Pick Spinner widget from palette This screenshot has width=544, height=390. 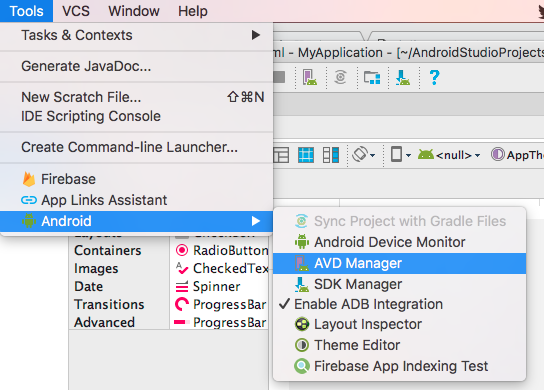(x=207, y=287)
